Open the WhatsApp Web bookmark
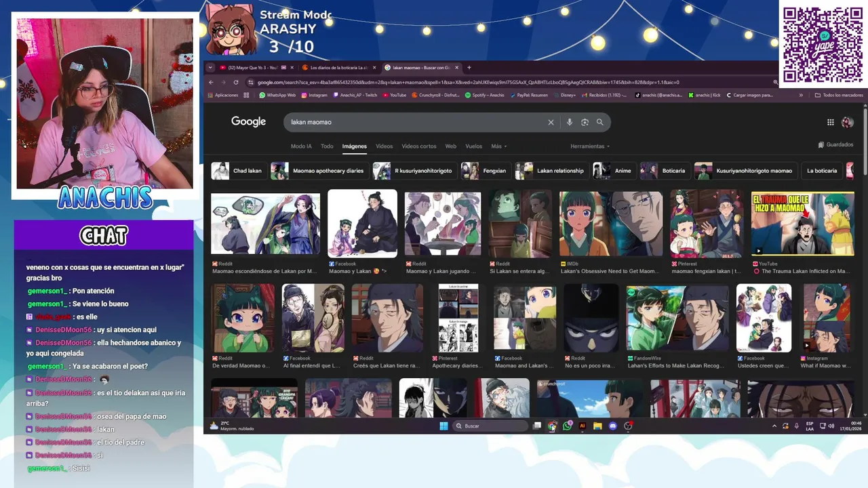Screen dimensions: 868x488 point(277,95)
